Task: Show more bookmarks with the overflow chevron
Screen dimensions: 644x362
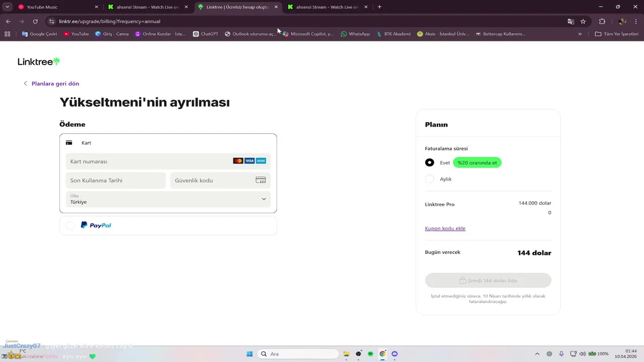Action: coord(580,34)
